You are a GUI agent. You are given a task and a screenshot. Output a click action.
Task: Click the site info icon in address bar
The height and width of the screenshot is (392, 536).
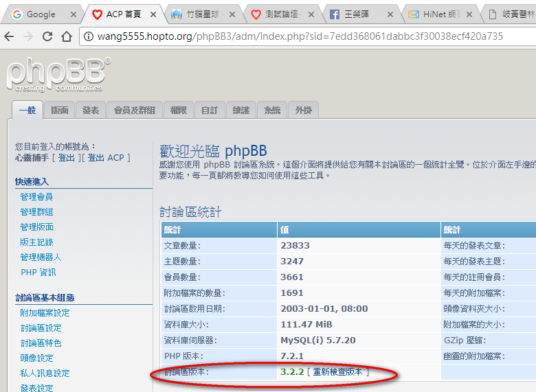[x=87, y=36]
